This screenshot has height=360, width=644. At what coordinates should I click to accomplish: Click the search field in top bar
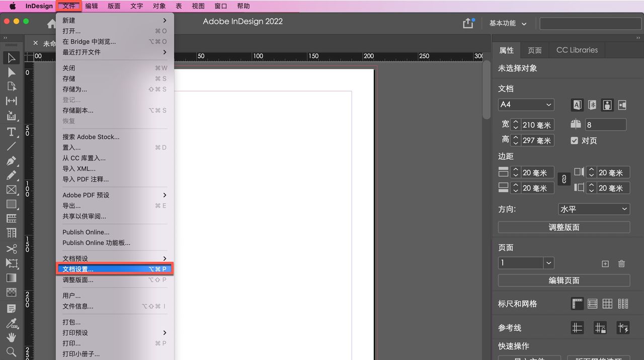(x=590, y=23)
